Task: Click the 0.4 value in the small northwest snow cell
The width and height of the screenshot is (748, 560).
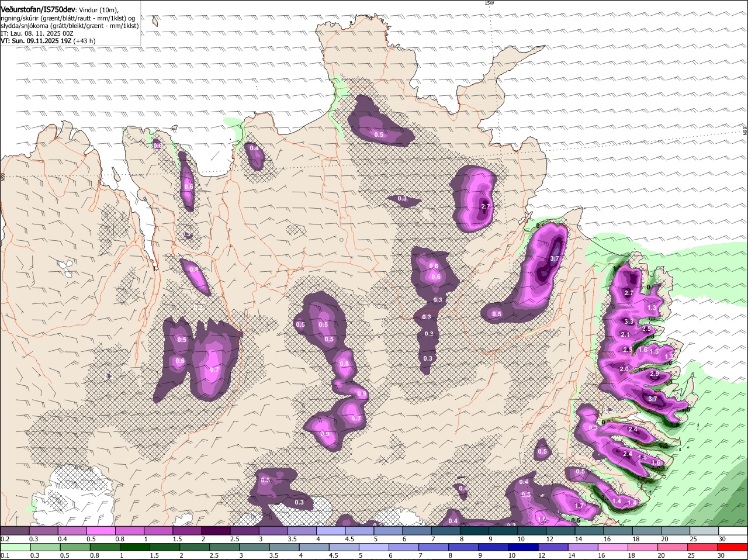Action: tap(254, 148)
